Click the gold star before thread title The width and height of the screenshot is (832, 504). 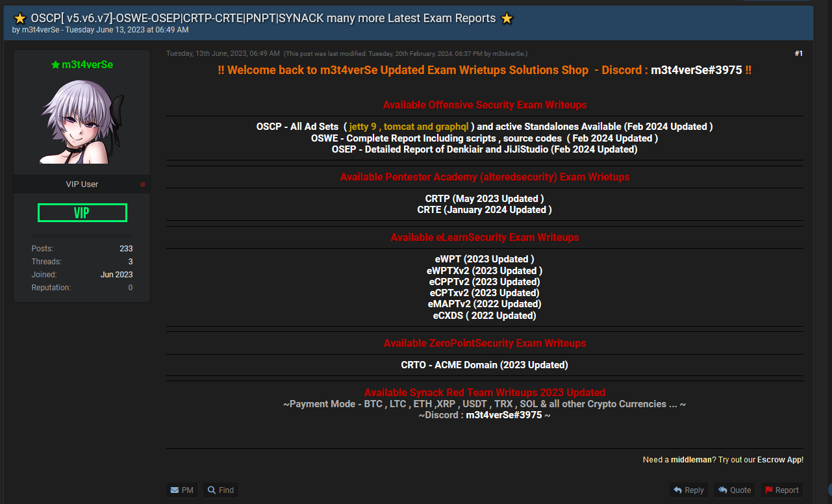tap(19, 18)
